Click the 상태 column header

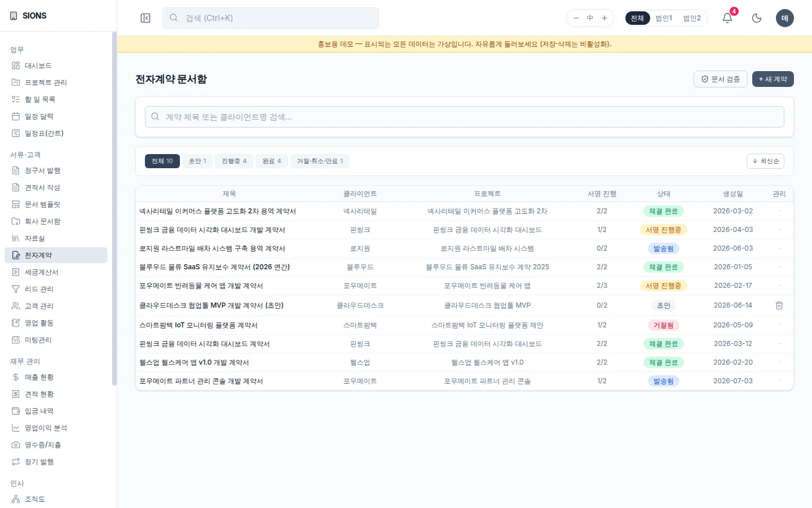tap(664, 194)
